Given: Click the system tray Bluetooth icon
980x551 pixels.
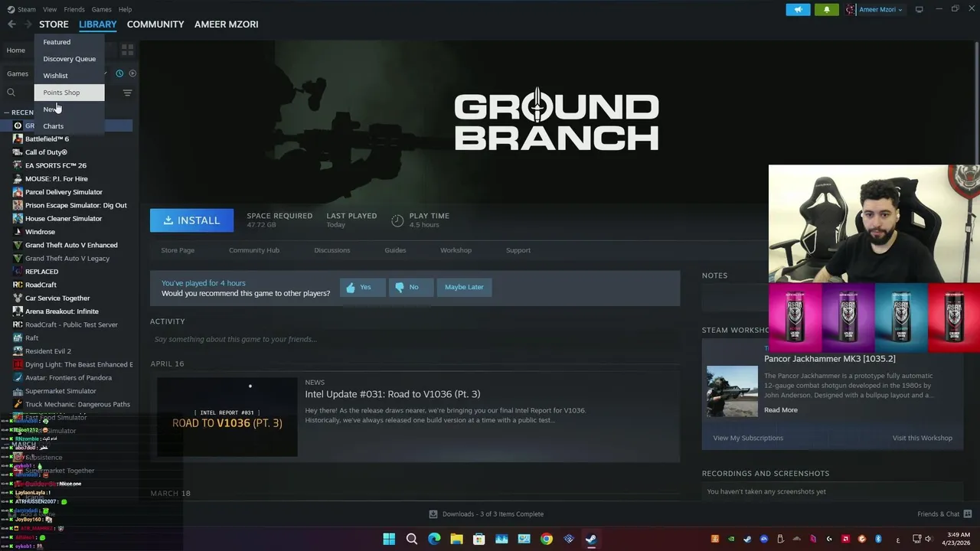Looking at the screenshot, I should click(878, 539).
